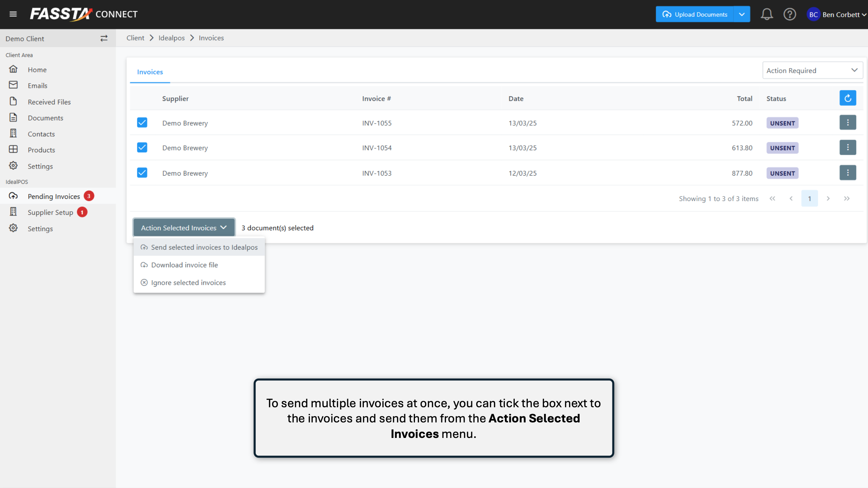Go to the previous page of results
Screen dimensions: 868x488
[791, 199]
